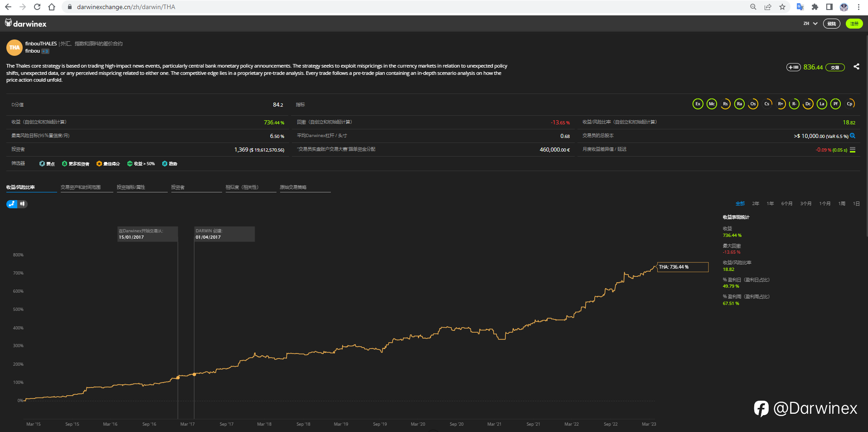This screenshot has width=868, height=432.
Task: Click the darwinex logo
Action: click(x=26, y=23)
